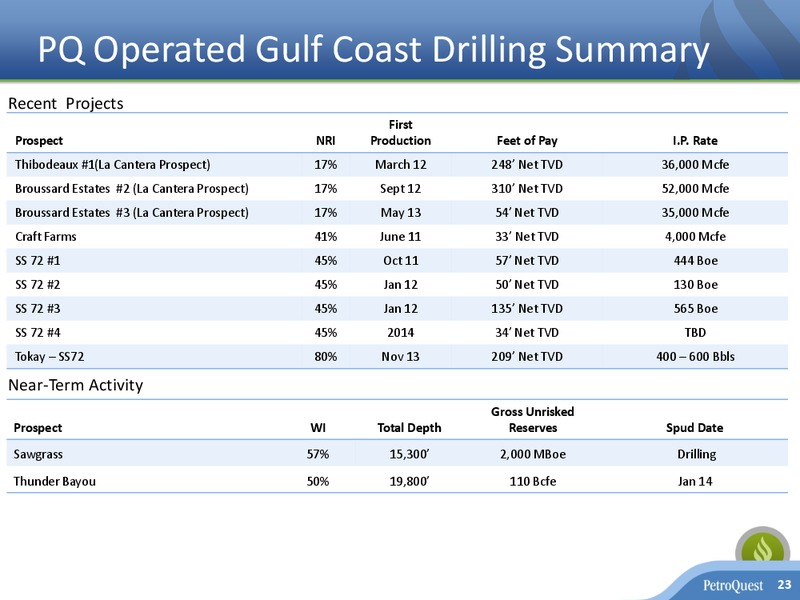Click the '2014' first production value
The height and width of the screenshot is (600, 800).
coord(401,333)
